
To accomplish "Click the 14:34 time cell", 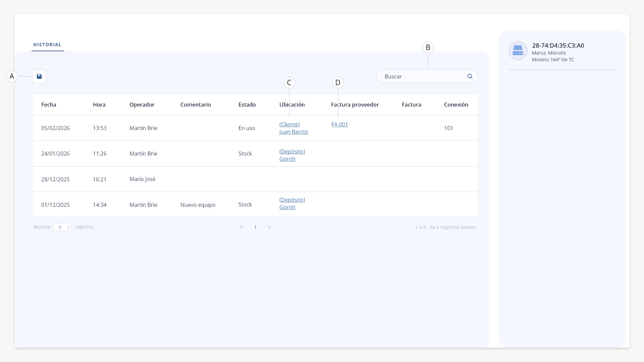I will coord(100,205).
